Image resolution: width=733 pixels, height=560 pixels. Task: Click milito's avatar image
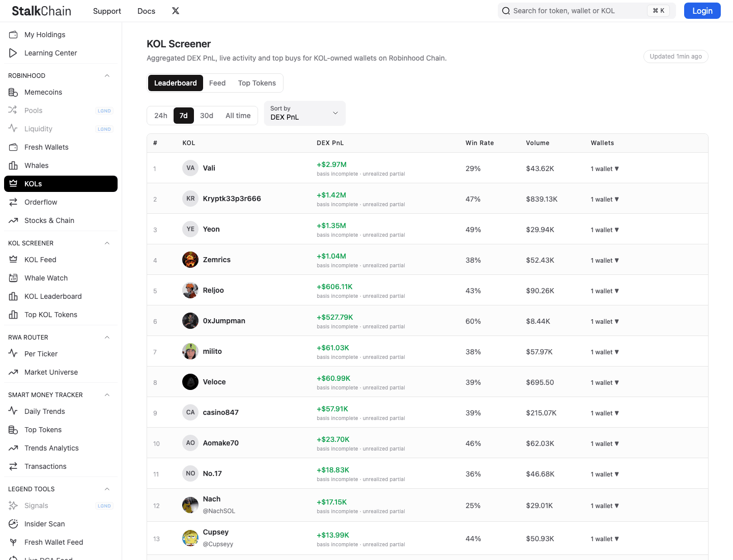coord(190,351)
